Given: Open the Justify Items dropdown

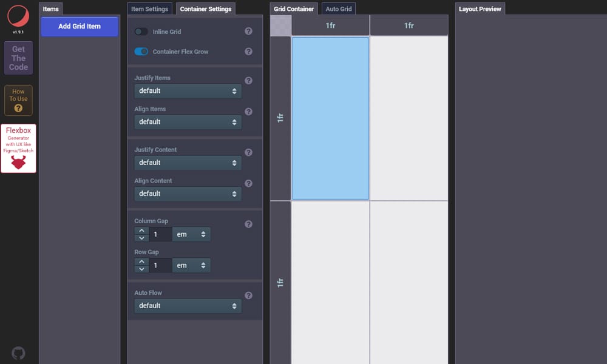Looking at the screenshot, I should tap(187, 90).
